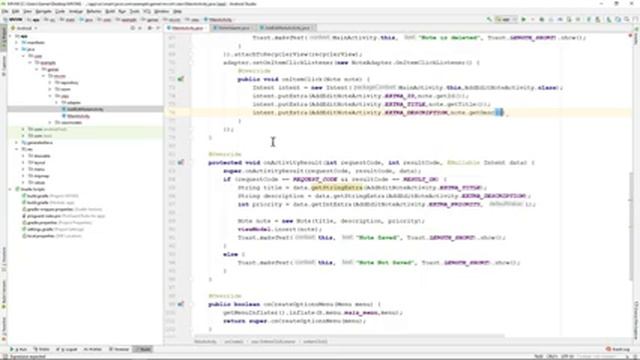The height and width of the screenshot is (360, 640).
Task: Open the Profiler tool window button
Action: pos(93,349)
